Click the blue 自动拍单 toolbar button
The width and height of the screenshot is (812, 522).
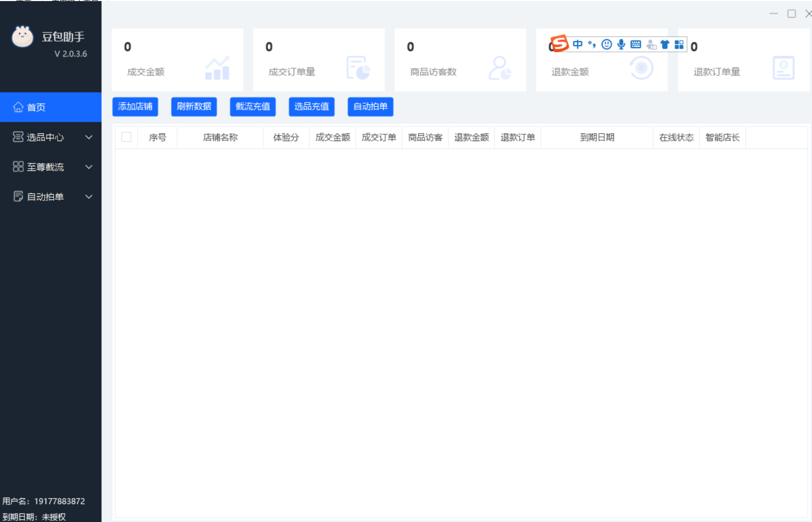[370, 106]
